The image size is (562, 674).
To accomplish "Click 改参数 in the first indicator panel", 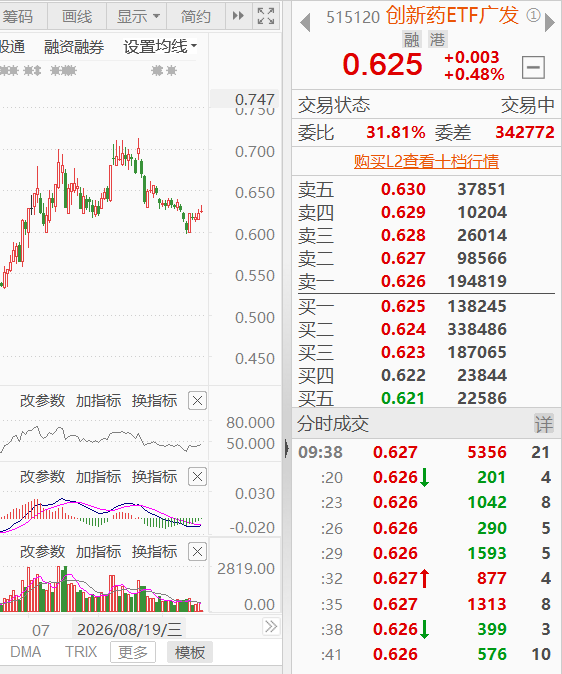I will [42, 401].
